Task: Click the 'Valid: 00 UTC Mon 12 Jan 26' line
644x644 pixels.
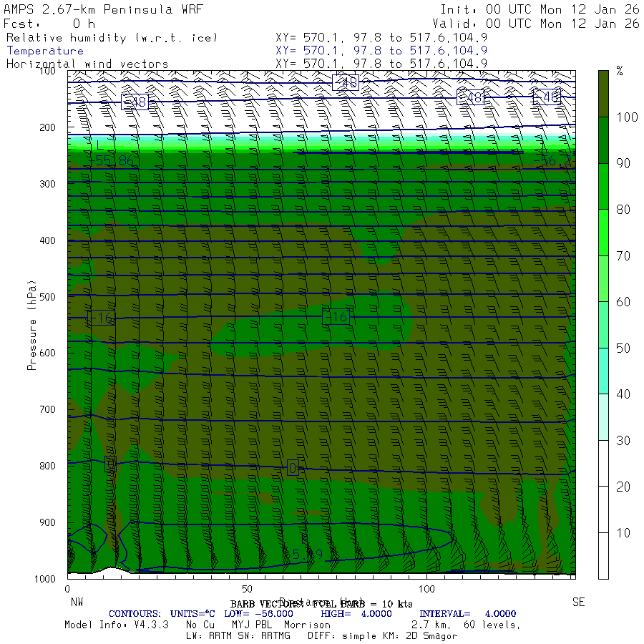Action: pyautogui.click(x=535, y=24)
